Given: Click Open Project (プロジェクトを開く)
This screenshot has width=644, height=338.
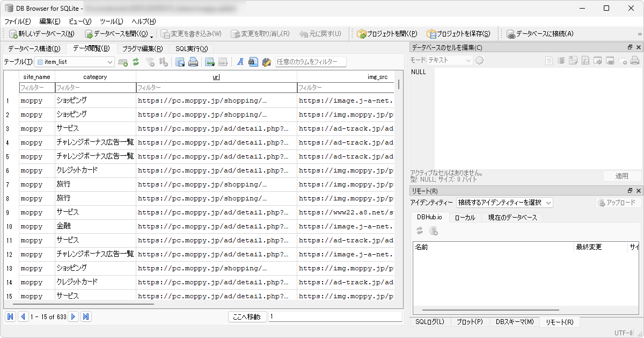Looking at the screenshot, I should pos(387,34).
